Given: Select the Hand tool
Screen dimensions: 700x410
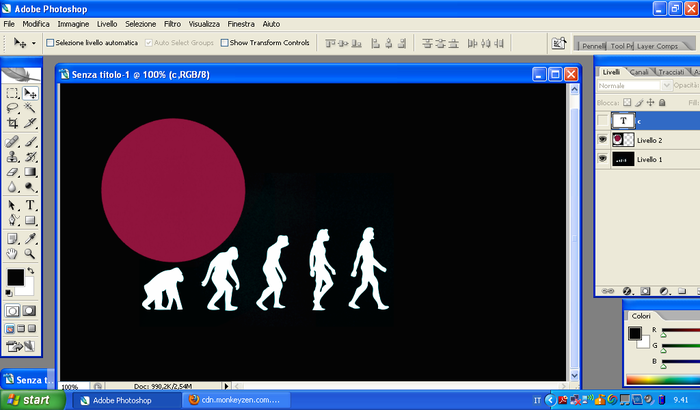Looking at the screenshot, I should tap(12, 254).
